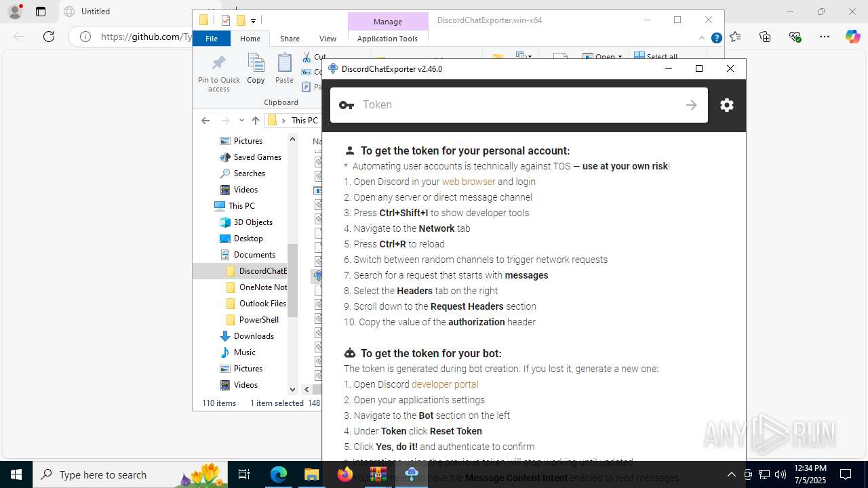Open Explorer help question mark
This screenshot has height=488, width=868.
click(716, 38)
